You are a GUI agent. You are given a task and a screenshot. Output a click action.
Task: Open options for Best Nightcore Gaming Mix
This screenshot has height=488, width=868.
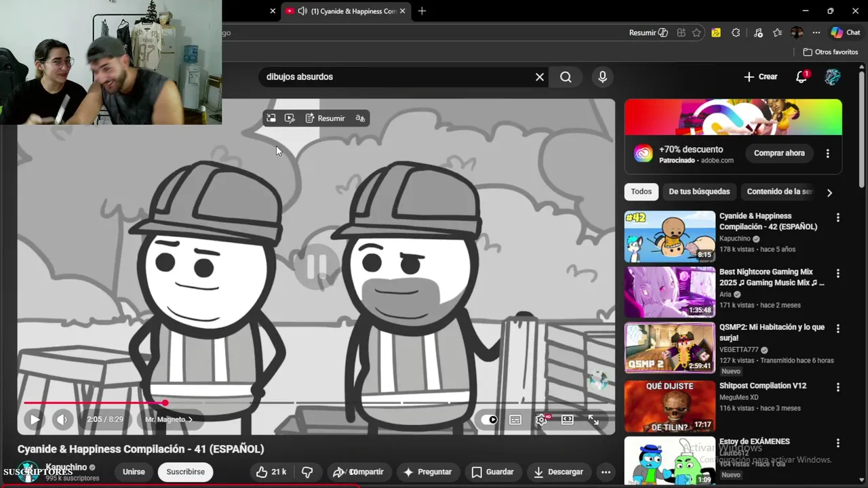(x=838, y=273)
